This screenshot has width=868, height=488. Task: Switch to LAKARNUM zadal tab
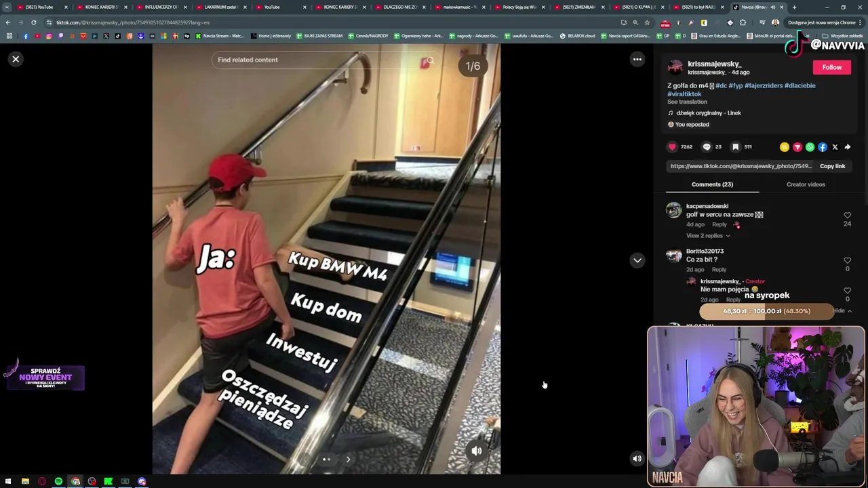(220, 7)
